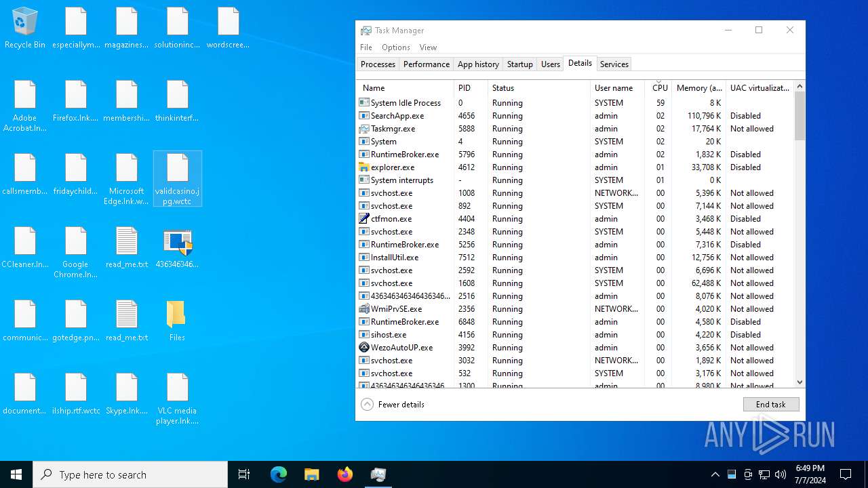Select the Skype.lnk desktop file icon
This screenshot has height=488, width=868.
pyautogui.click(x=126, y=394)
